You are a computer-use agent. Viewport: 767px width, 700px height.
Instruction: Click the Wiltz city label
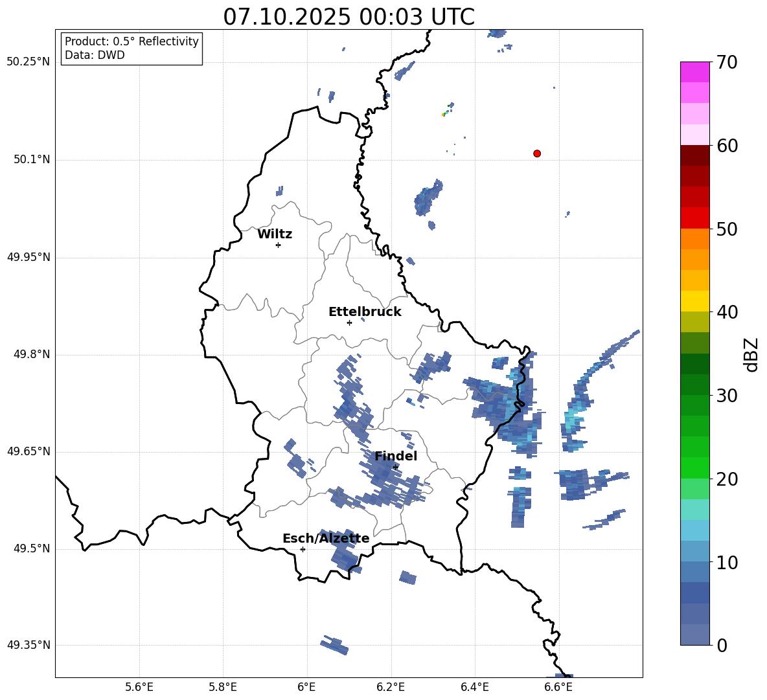pos(275,234)
